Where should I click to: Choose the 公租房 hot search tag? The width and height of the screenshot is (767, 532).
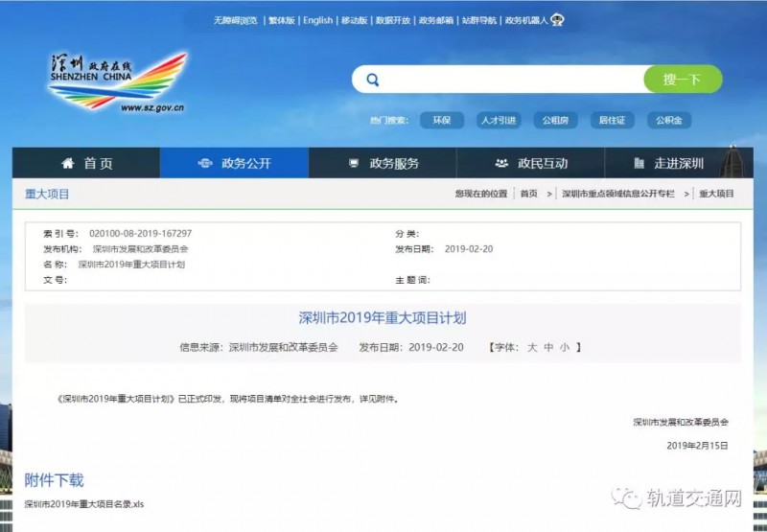[555, 121]
